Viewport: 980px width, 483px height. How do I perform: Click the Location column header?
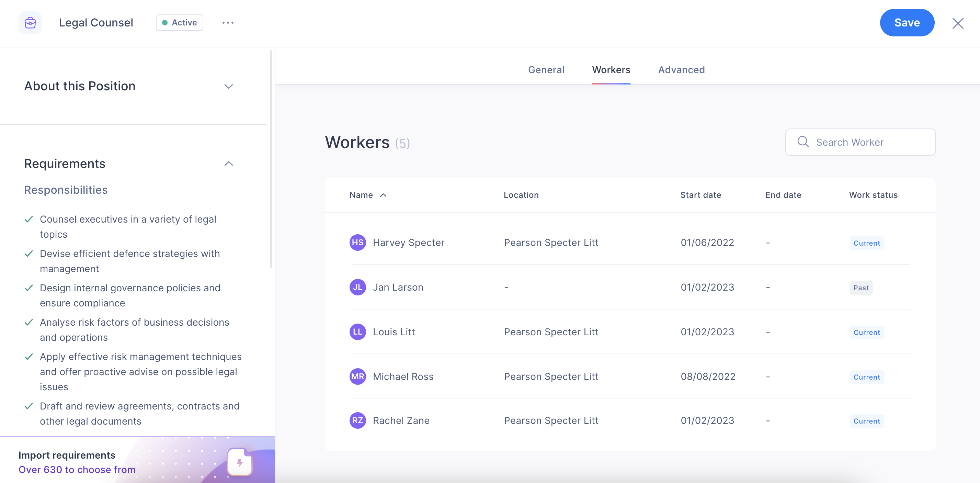[x=521, y=195]
